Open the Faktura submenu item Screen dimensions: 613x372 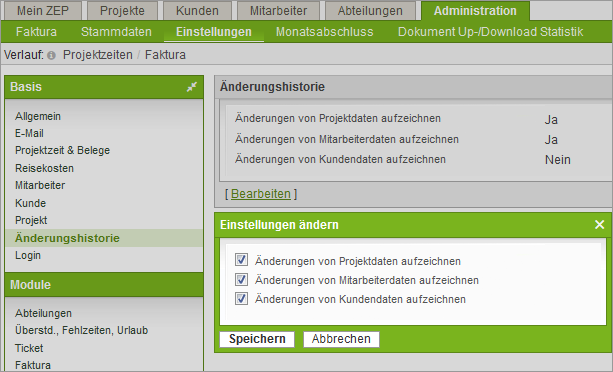[36, 32]
